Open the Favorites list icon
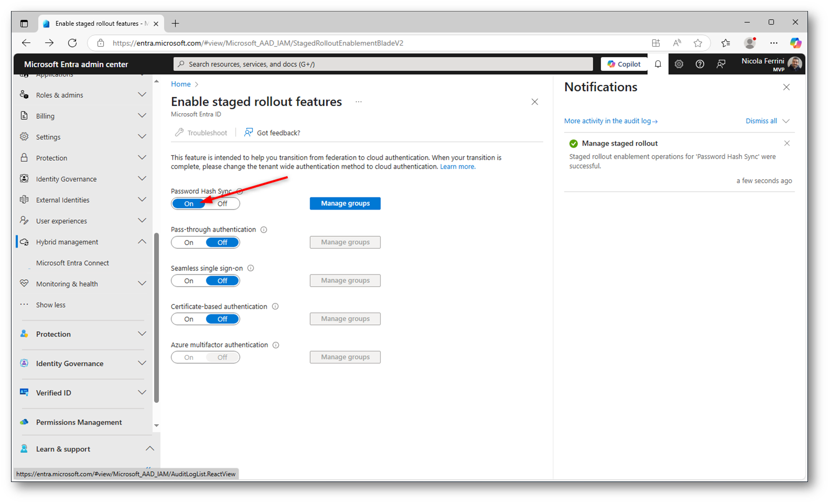 [726, 43]
